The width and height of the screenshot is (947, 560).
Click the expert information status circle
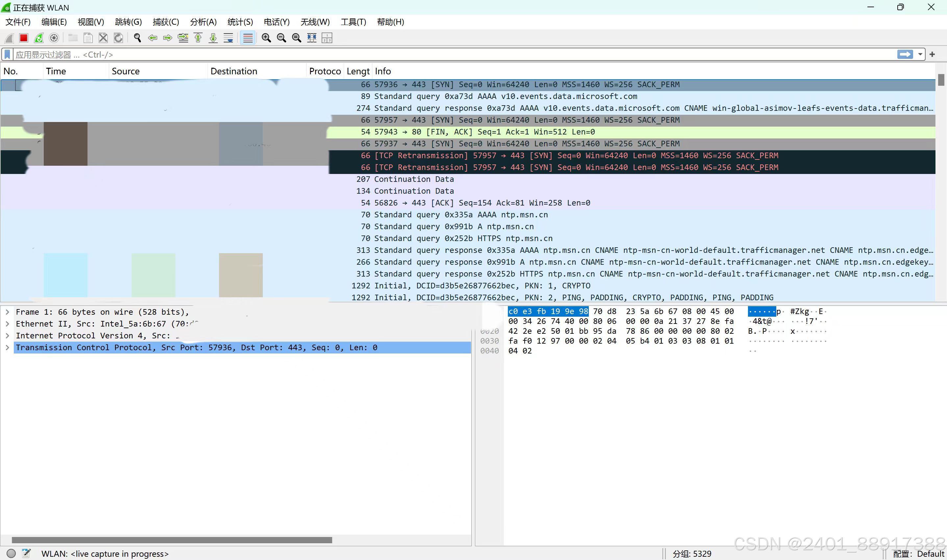[11, 553]
